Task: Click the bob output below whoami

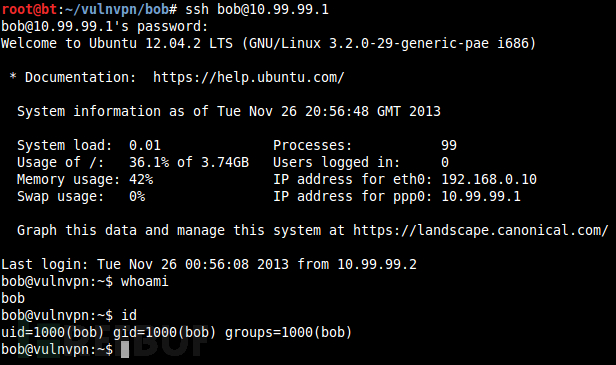Action: [13, 299]
